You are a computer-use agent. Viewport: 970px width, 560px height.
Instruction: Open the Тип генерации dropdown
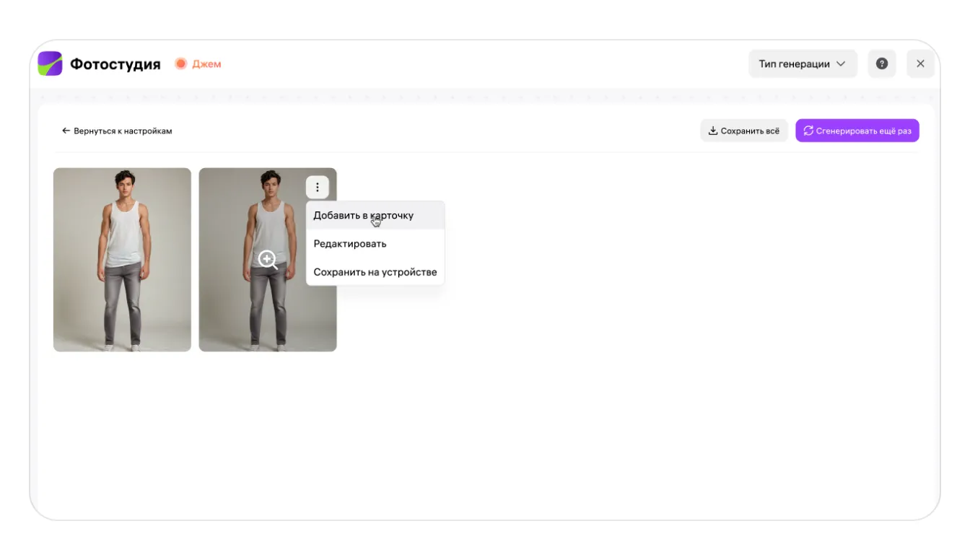pos(802,64)
